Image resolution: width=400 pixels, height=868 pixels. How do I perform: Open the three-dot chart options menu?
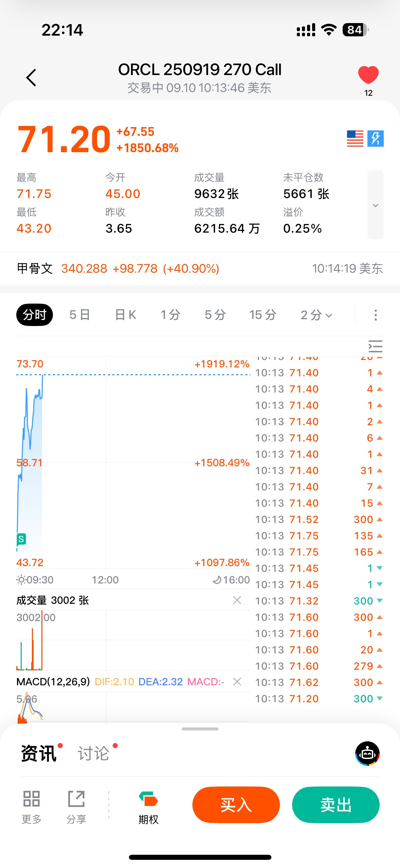[375, 315]
